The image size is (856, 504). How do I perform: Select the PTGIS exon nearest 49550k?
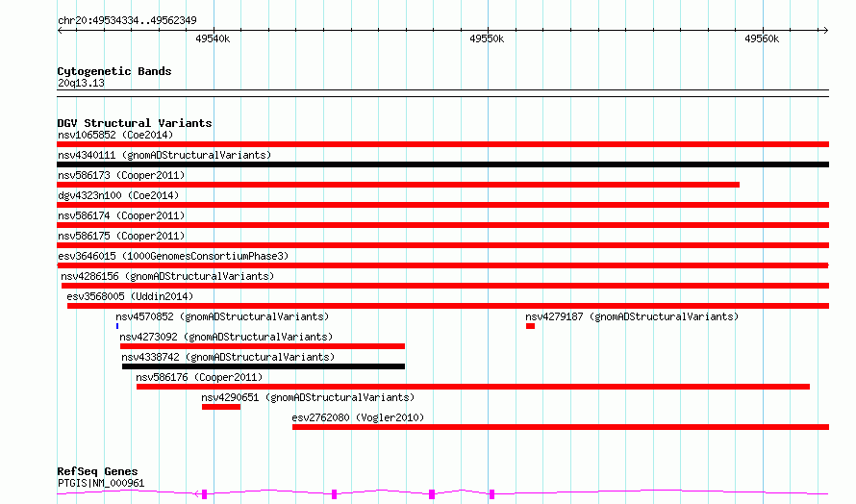[x=491, y=494]
